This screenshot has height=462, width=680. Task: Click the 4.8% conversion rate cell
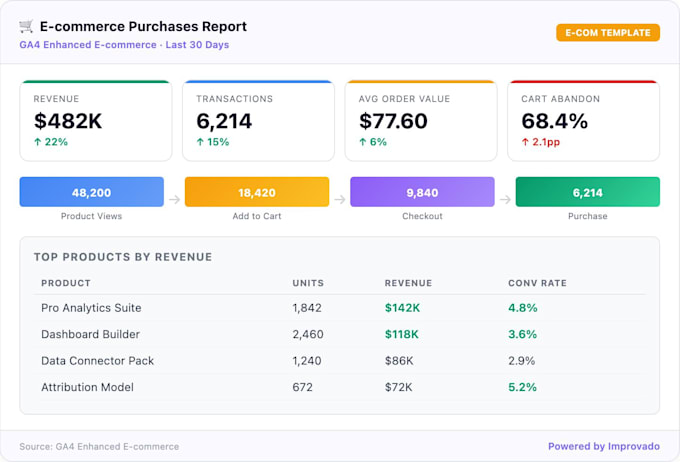click(523, 308)
